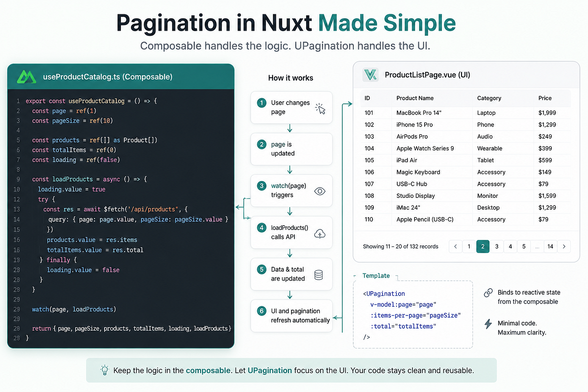Screen dimensions: 588x392
Task: Click the 'How it works' heading
Action: 291,78
